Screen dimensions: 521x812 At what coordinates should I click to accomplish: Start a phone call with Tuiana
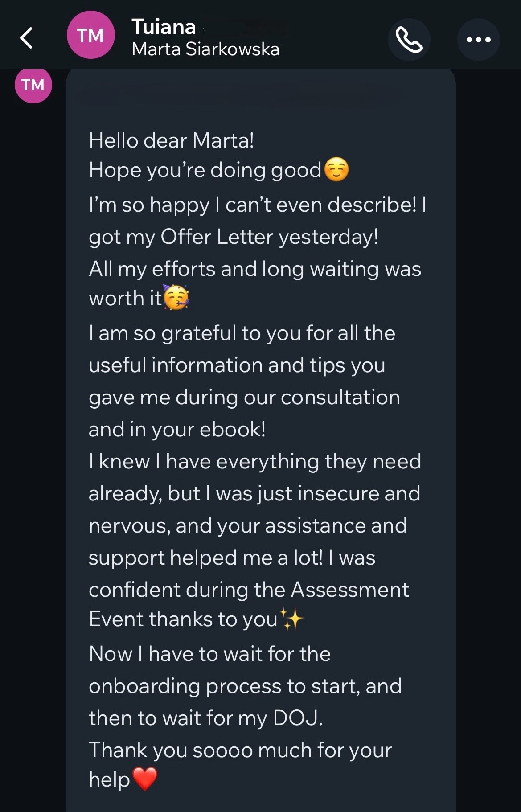pyautogui.click(x=409, y=40)
